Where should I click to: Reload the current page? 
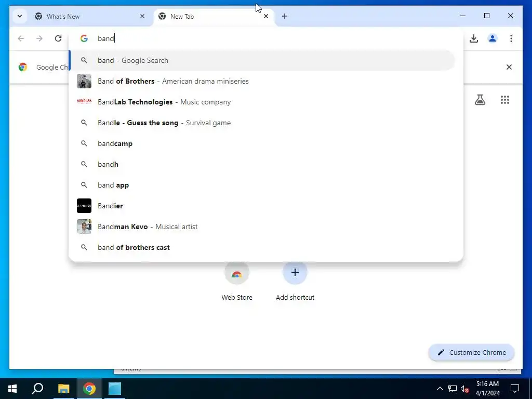pos(58,38)
